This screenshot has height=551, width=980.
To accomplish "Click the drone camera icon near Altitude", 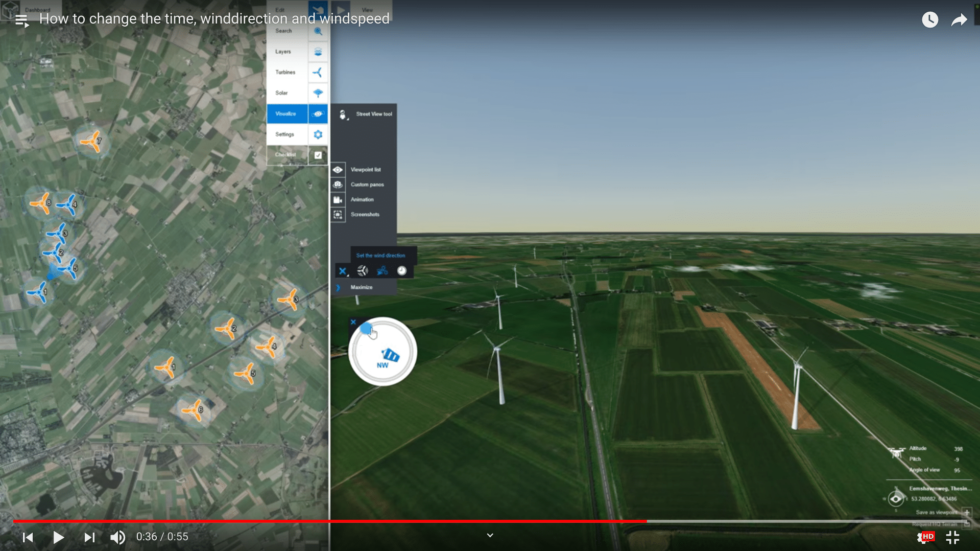I will pos(896,453).
